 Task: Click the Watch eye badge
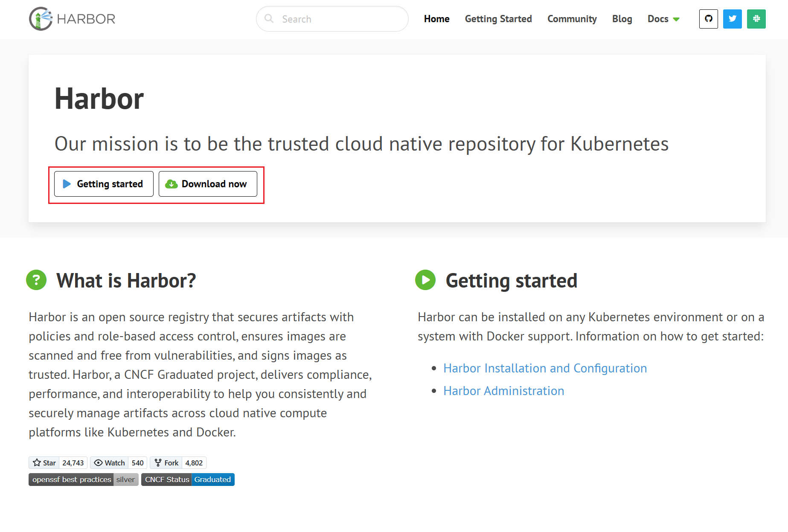109,463
